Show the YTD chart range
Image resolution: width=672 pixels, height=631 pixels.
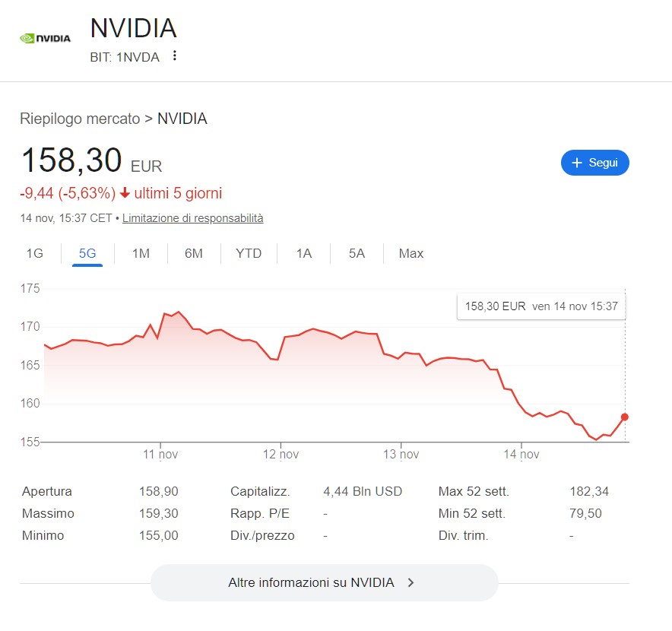pos(249,253)
